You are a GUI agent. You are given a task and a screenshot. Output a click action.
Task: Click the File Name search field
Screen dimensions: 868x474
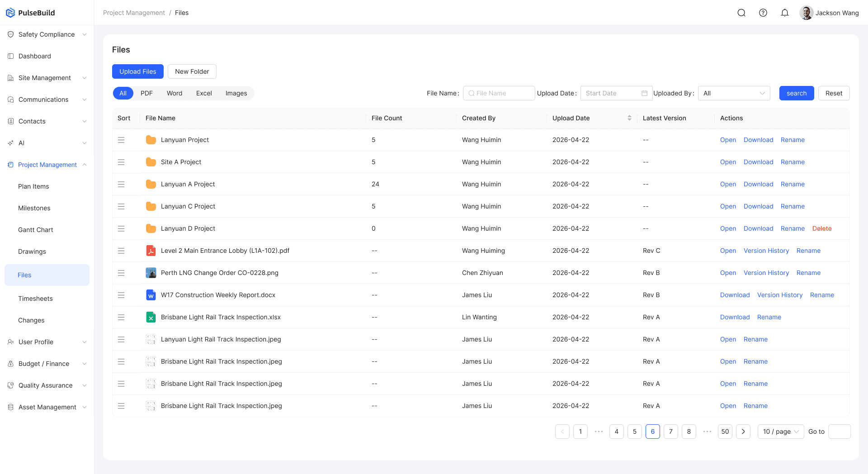click(499, 93)
